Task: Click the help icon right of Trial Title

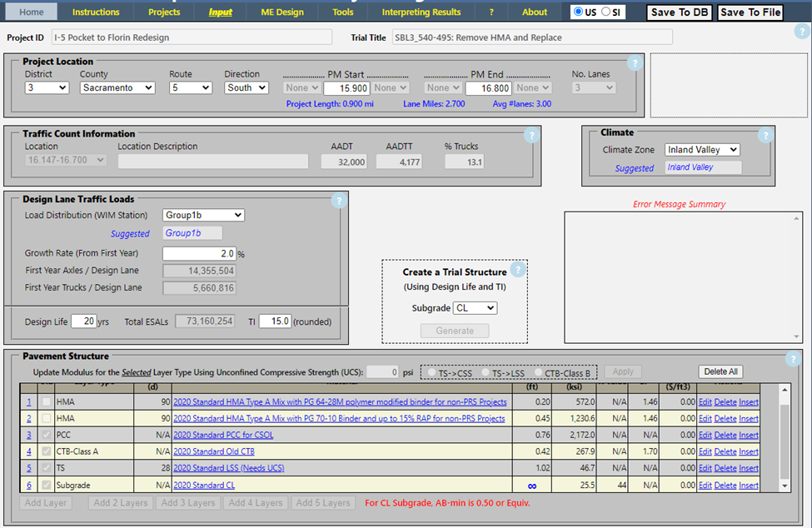Action: tap(801, 33)
